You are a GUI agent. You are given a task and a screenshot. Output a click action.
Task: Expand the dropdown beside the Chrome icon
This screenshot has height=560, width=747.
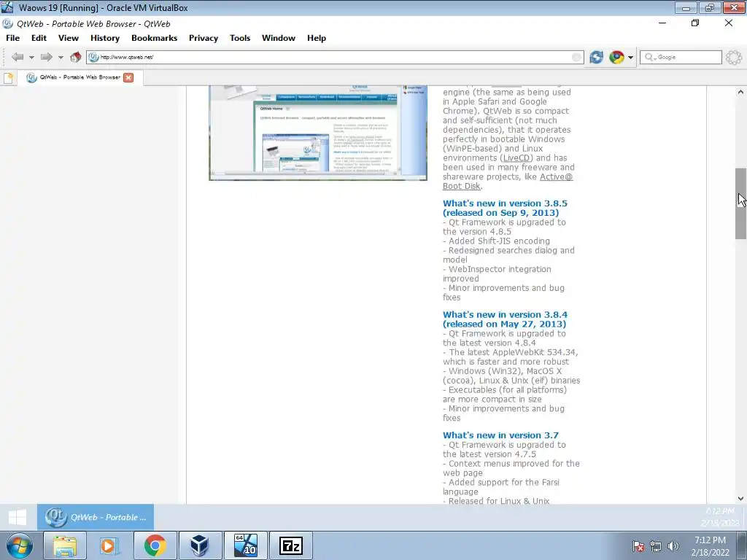630,58
